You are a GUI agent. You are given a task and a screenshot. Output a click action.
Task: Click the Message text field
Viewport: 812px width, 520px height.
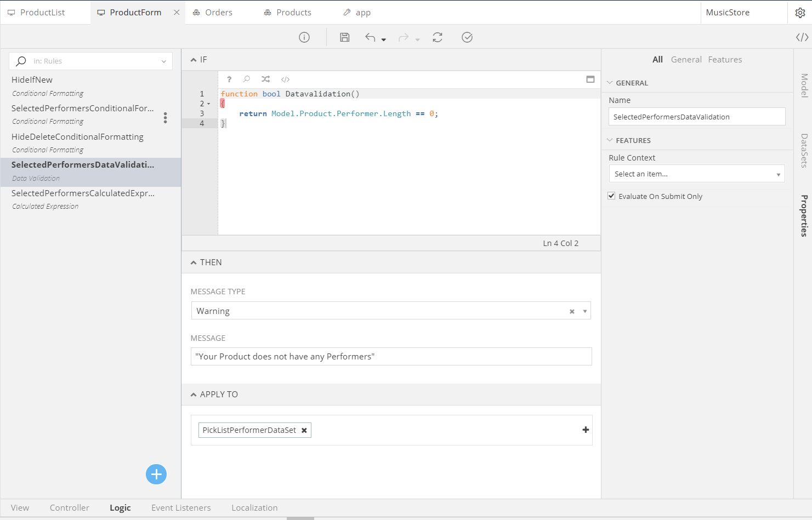click(391, 357)
